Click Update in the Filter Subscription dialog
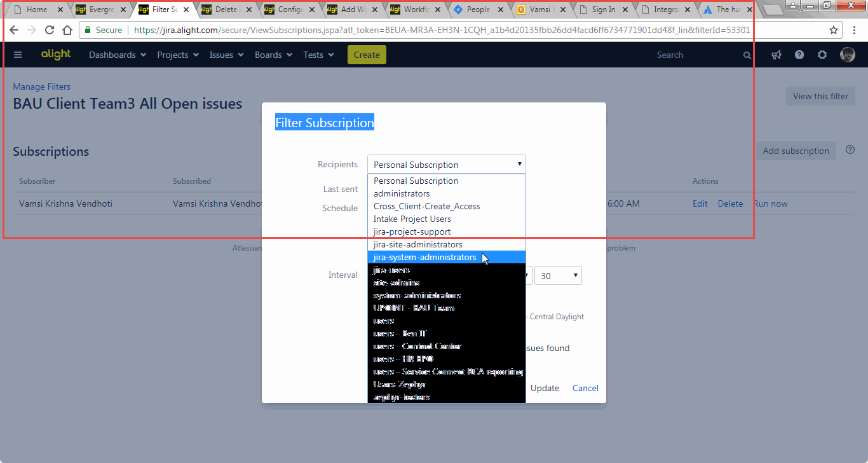The image size is (868, 463). click(x=545, y=388)
